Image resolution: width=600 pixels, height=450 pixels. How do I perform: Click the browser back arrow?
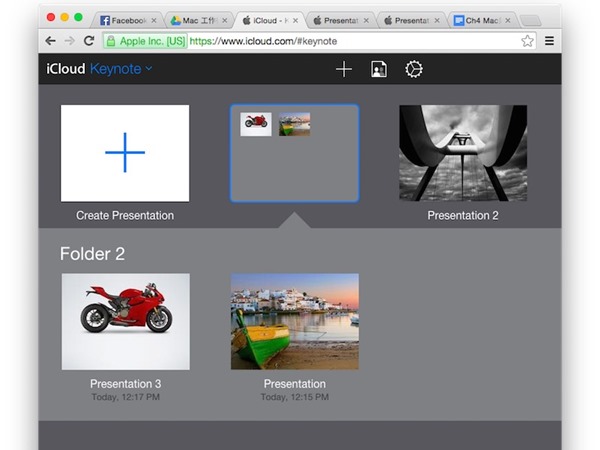tap(49, 41)
